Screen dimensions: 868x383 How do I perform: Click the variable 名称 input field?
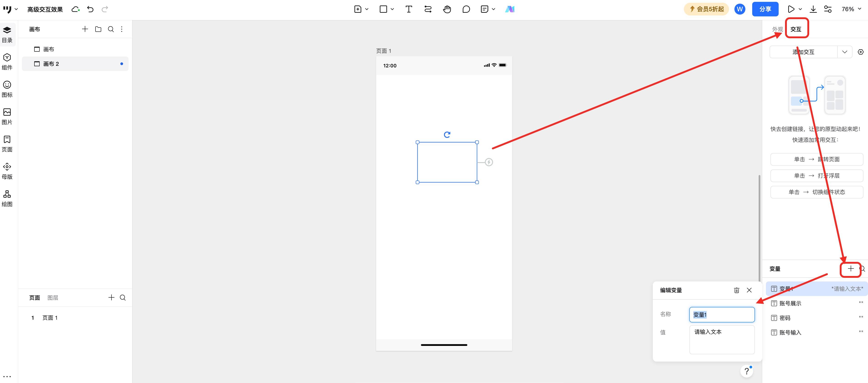[722, 315]
